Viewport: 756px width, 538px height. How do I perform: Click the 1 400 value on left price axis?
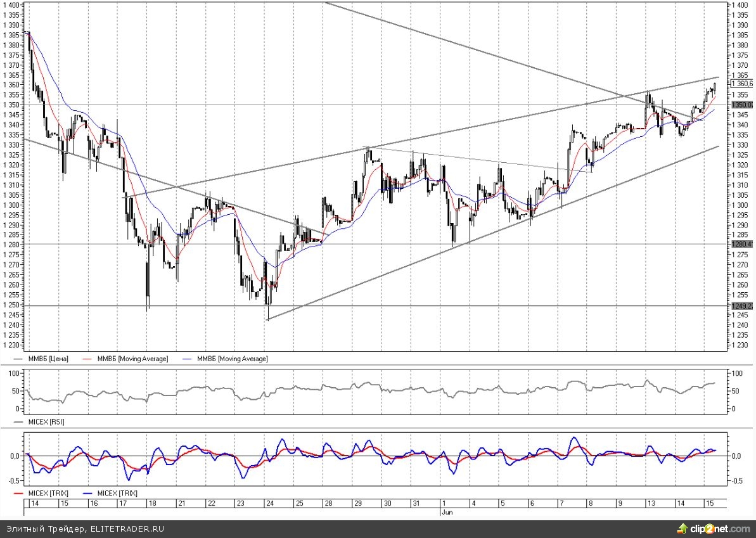(13, 5)
